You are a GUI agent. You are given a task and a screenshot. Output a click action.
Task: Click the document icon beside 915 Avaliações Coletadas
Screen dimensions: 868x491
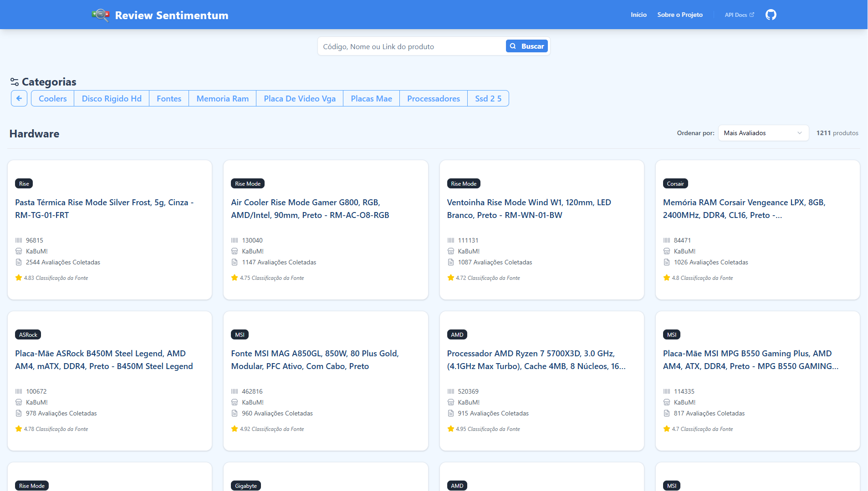tap(451, 413)
